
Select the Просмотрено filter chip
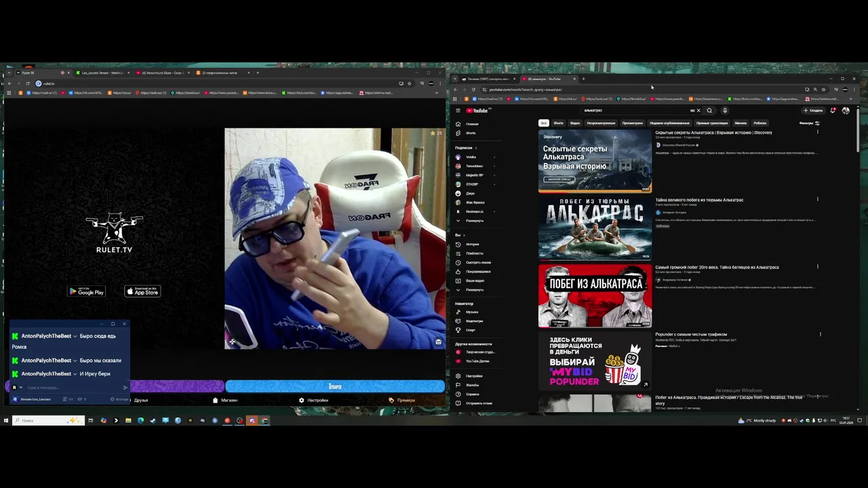pyautogui.click(x=633, y=123)
